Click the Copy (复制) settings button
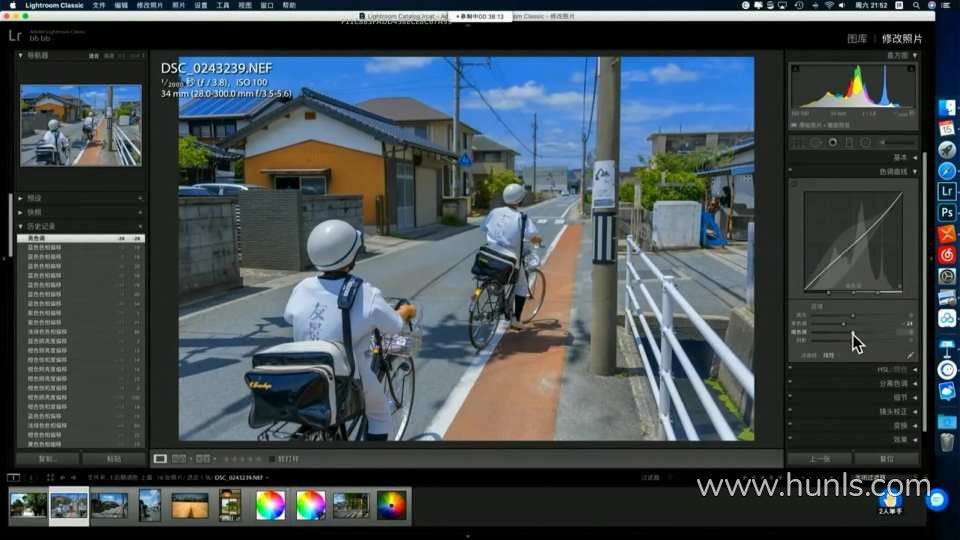The width and height of the screenshot is (960, 540). pyautogui.click(x=48, y=459)
